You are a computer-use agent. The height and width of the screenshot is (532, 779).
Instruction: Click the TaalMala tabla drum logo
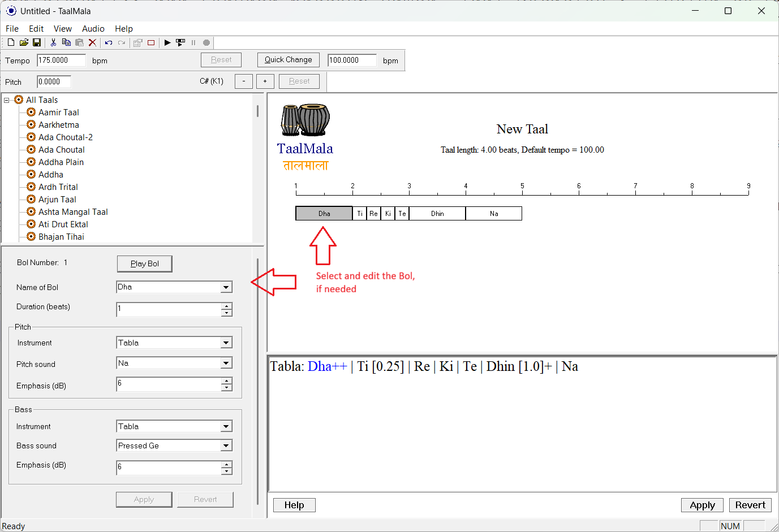[x=305, y=120]
